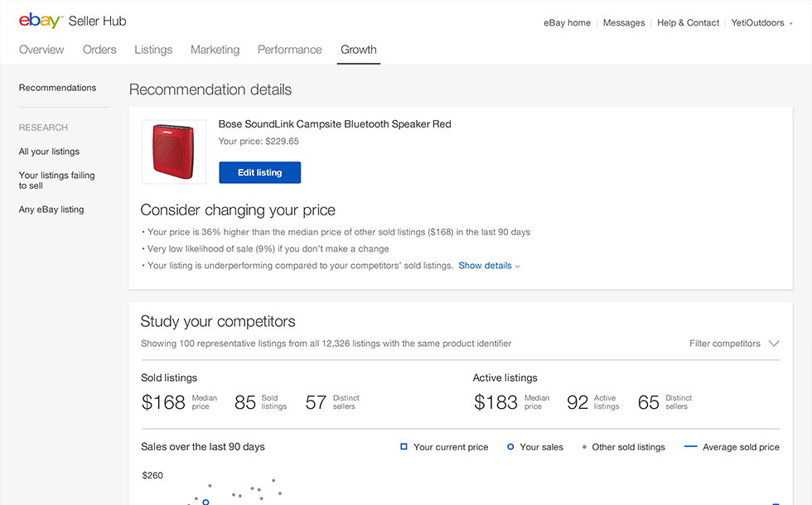Open the YetiOutdoors account dropdown
This screenshot has width=812, height=505.
click(x=761, y=23)
